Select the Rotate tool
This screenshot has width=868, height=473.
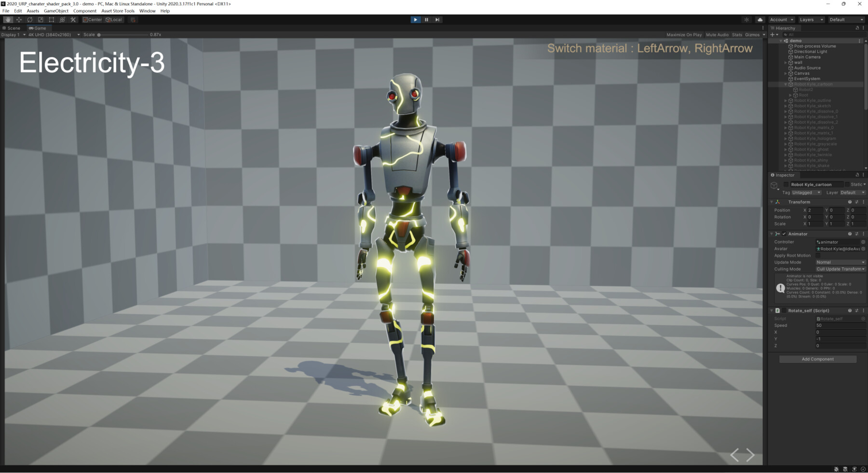pyautogui.click(x=30, y=20)
